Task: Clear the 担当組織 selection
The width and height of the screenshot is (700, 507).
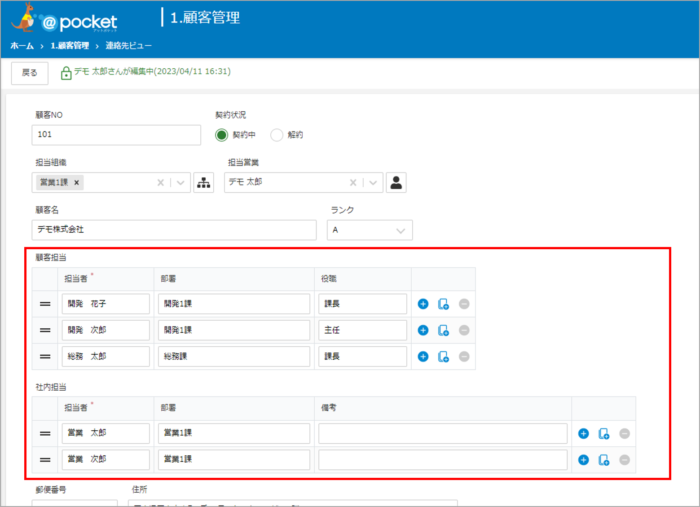Action: (x=161, y=183)
